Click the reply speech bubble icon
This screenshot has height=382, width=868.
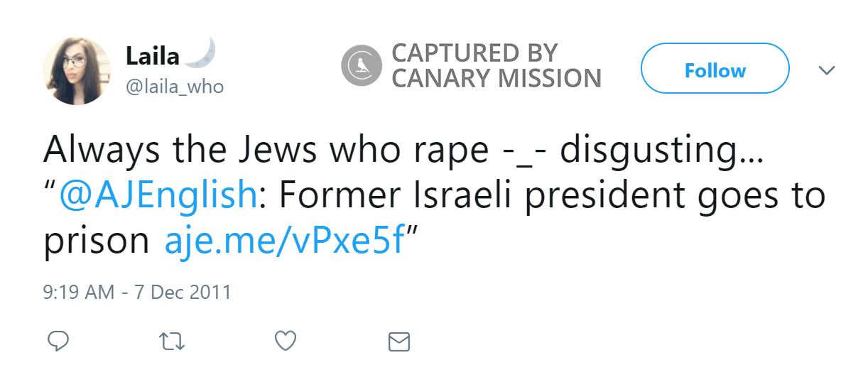pos(58,342)
